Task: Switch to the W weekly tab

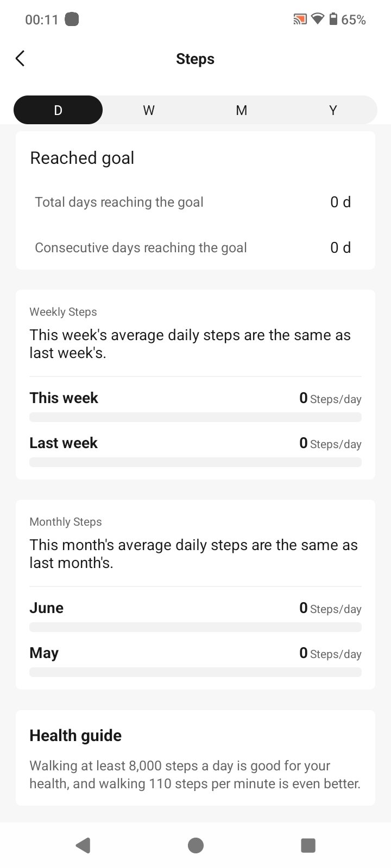Action: coord(149,110)
